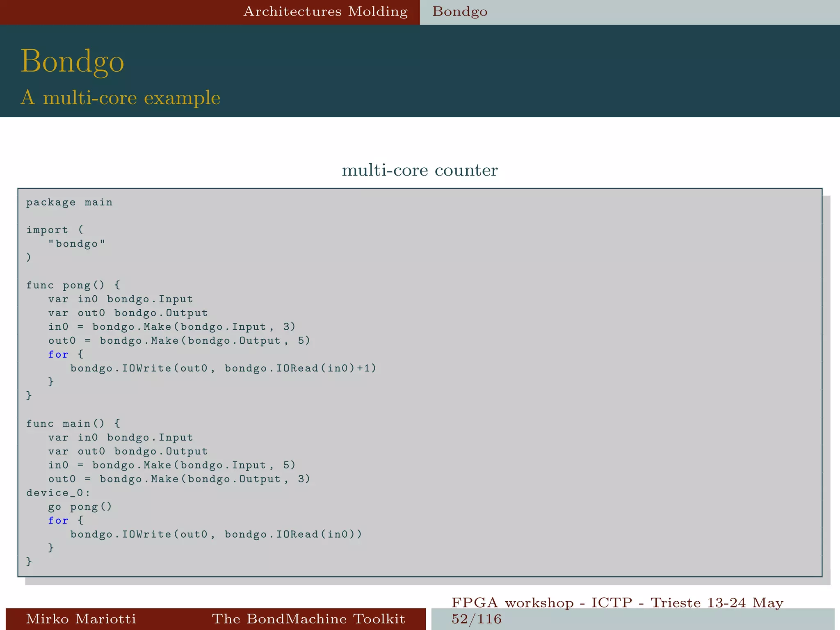Select the "bondgo" import string
Image resolution: width=840 pixels, height=630 pixels.
77,244
